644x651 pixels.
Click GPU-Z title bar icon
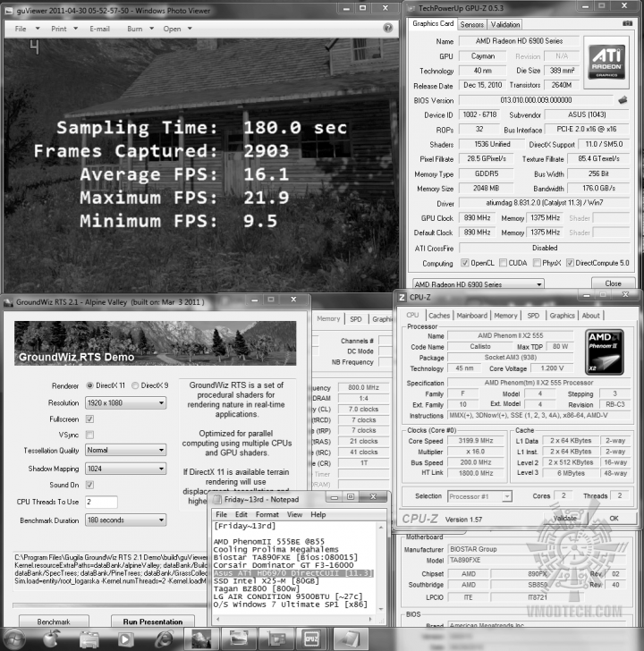point(411,8)
